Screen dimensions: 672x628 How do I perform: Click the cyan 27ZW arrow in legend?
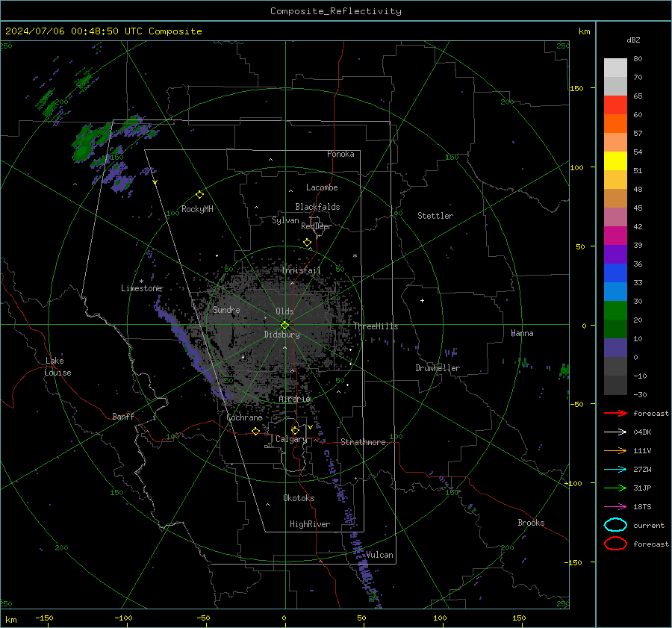[615, 470]
